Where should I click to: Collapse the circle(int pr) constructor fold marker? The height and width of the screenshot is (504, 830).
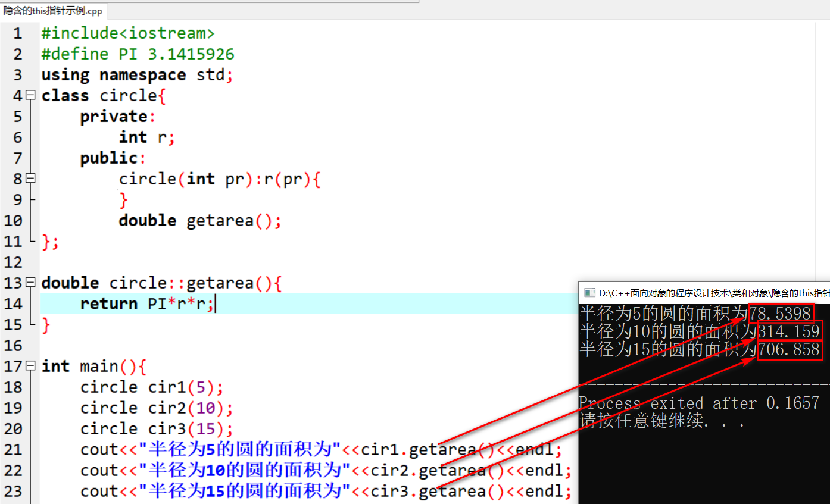pyautogui.click(x=30, y=179)
